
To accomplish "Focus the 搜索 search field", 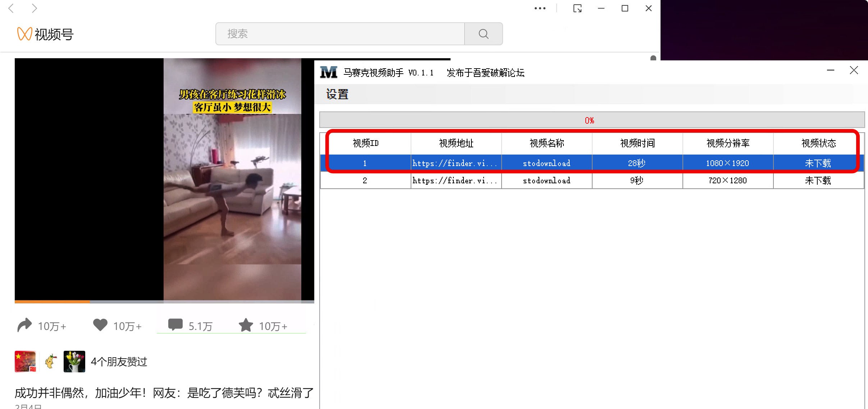I will pos(340,34).
